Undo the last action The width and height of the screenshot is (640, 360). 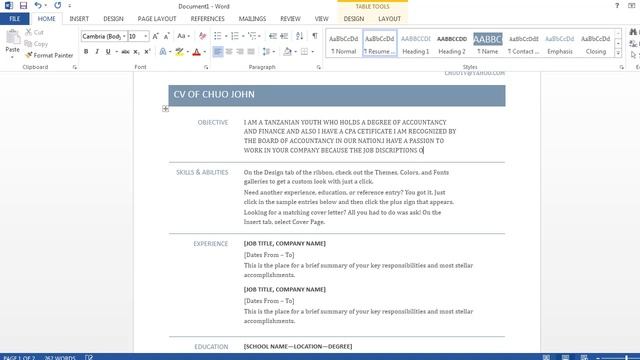38,6
